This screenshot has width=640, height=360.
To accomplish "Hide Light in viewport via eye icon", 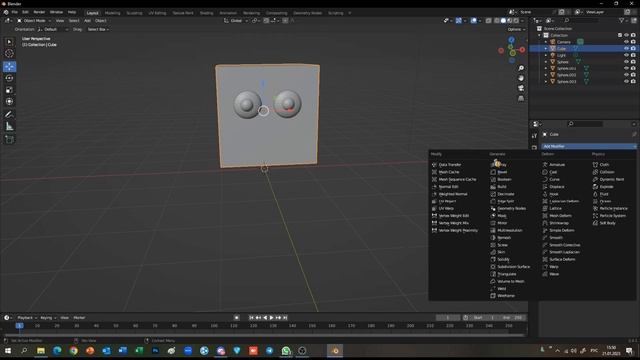I will coord(626,55).
